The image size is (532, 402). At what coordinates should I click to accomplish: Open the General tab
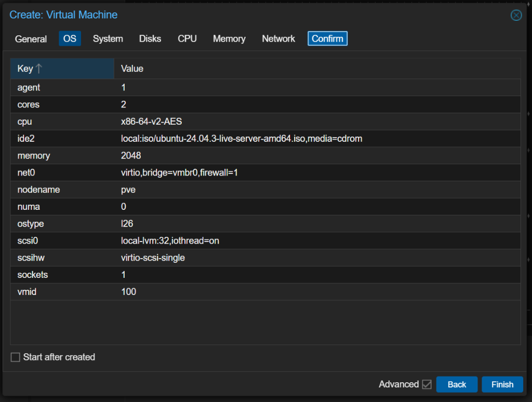[x=31, y=39]
